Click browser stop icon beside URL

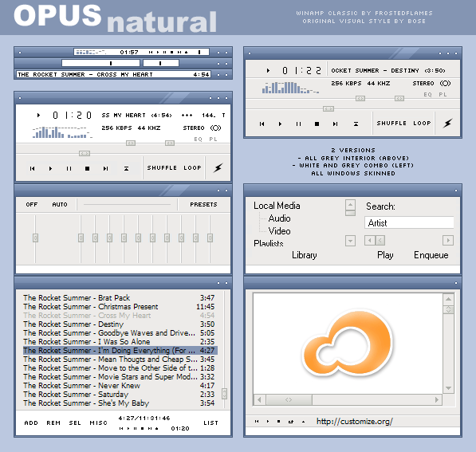point(279,422)
